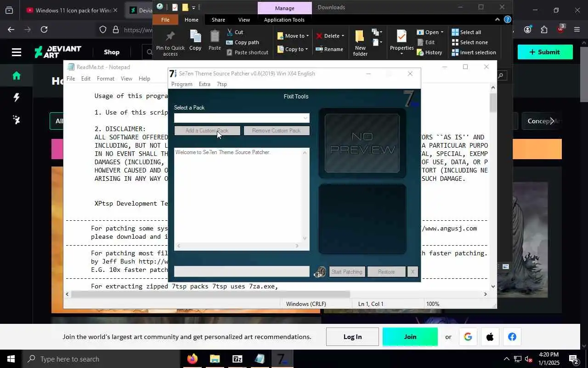This screenshot has height=368, width=588.
Task: Click Cut in Explorer ribbon
Action: (235, 32)
